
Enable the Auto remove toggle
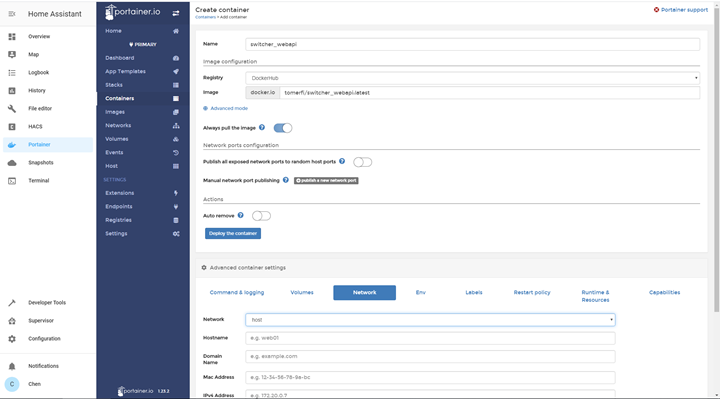tap(261, 216)
